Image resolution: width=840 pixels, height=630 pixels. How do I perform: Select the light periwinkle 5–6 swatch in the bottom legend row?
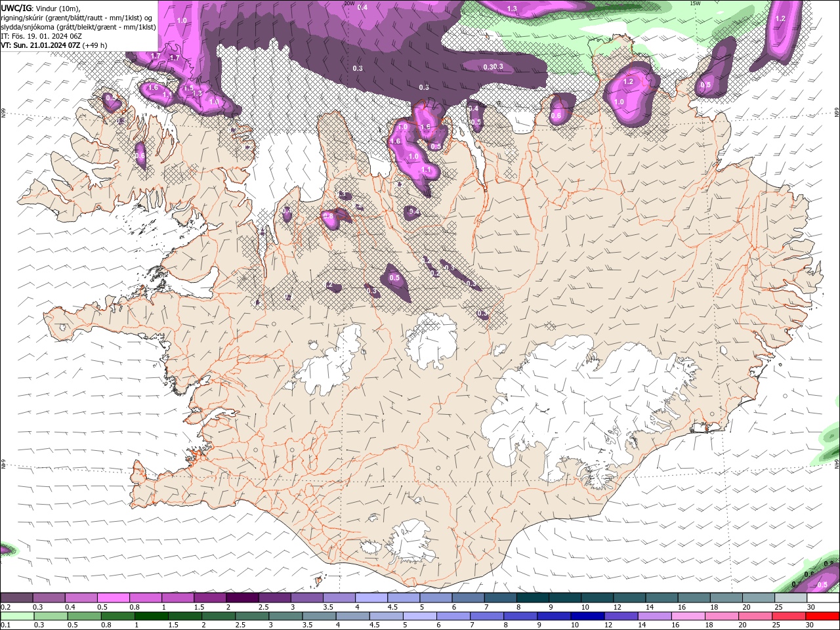(419, 616)
